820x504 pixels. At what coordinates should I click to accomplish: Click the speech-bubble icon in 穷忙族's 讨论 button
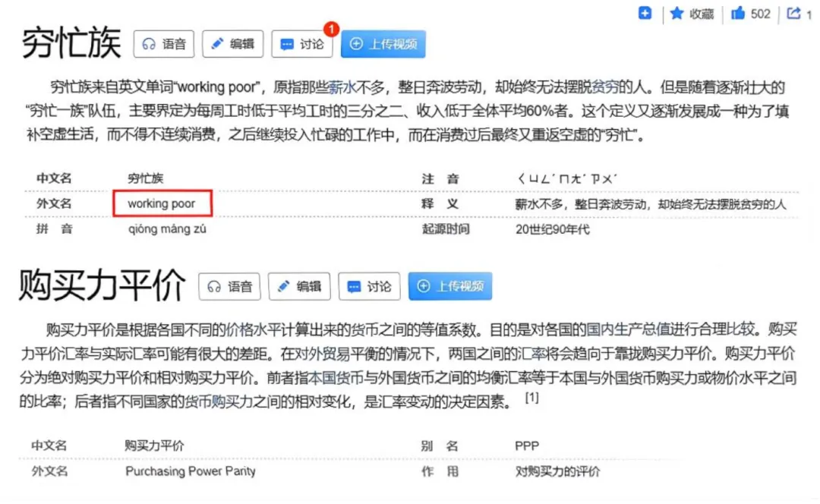289,44
